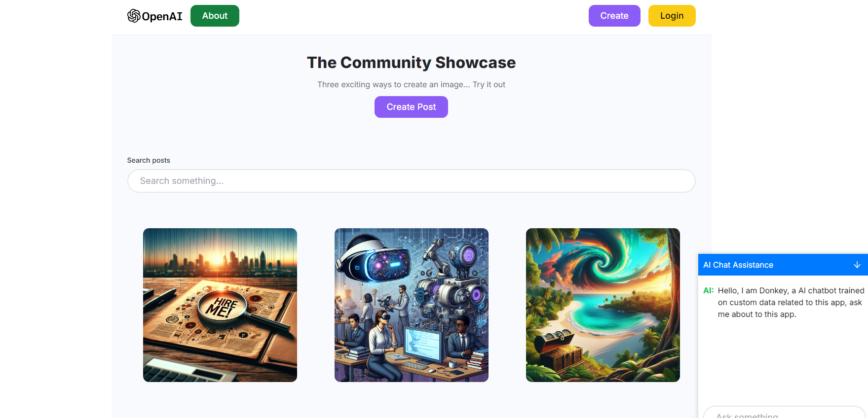Click the OpenAI logo icon
This screenshot has height=418, width=868.
(134, 16)
